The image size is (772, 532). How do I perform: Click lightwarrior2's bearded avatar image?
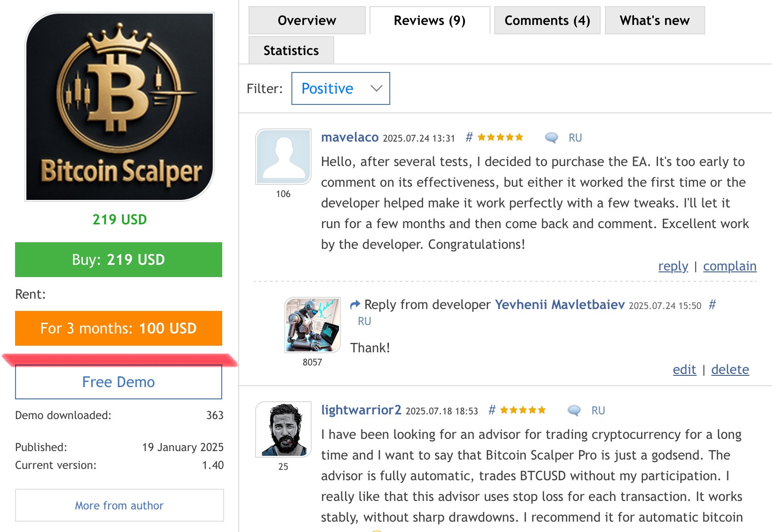pyautogui.click(x=283, y=429)
